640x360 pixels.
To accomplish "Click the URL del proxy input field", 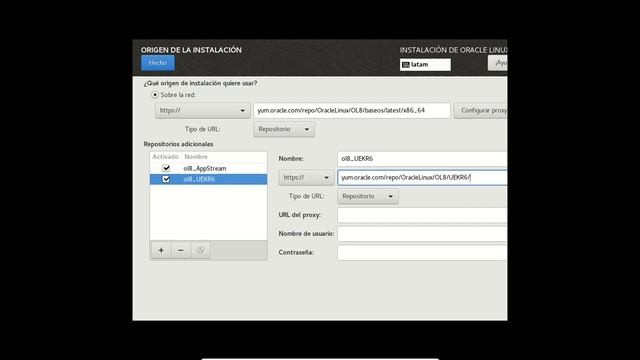I will pyautogui.click(x=422, y=215).
